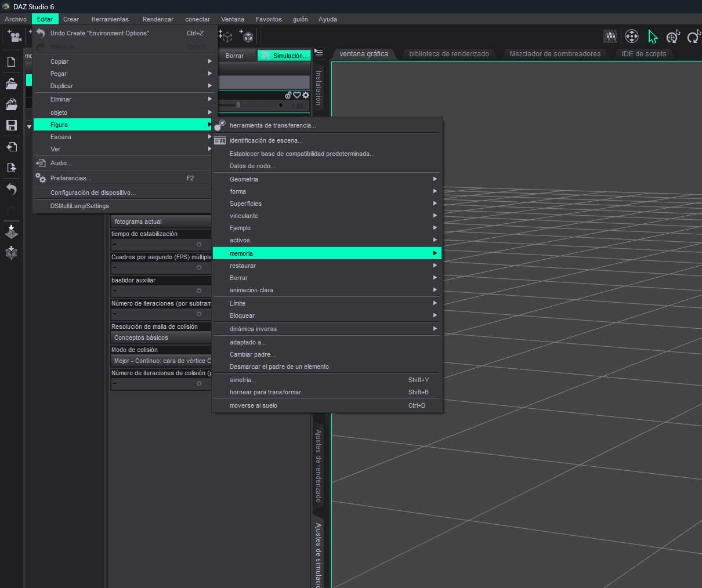Select the ventana gráfica tab

pos(364,54)
